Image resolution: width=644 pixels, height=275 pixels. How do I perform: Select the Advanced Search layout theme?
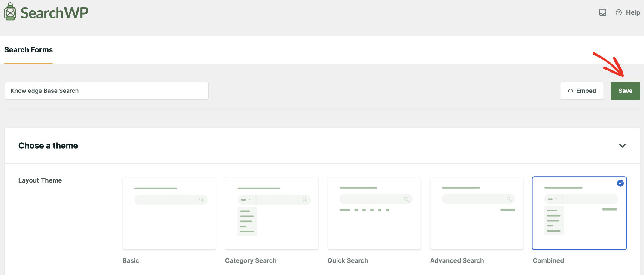[477, 213]
